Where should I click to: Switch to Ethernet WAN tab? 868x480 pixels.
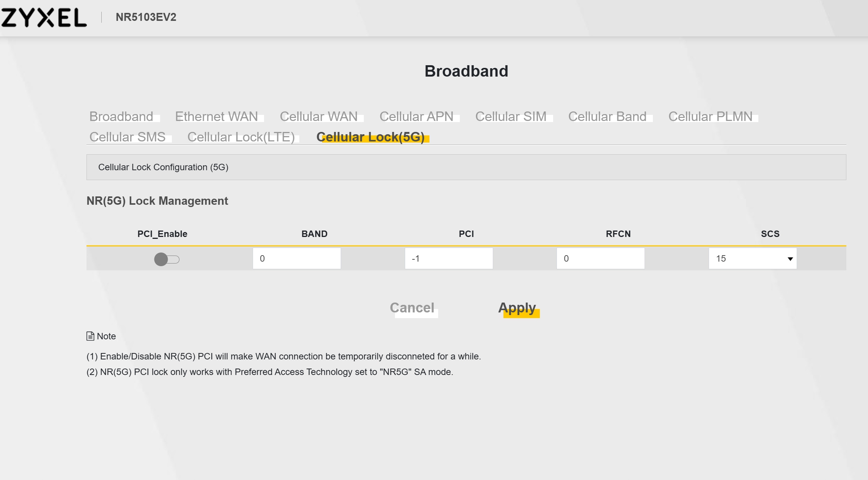click(x=217, y=116)
